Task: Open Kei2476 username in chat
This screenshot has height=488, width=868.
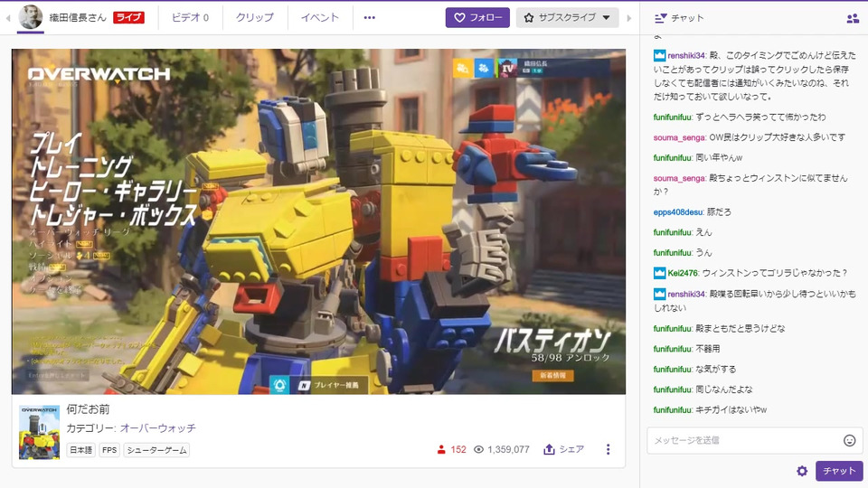Action: 683,273
